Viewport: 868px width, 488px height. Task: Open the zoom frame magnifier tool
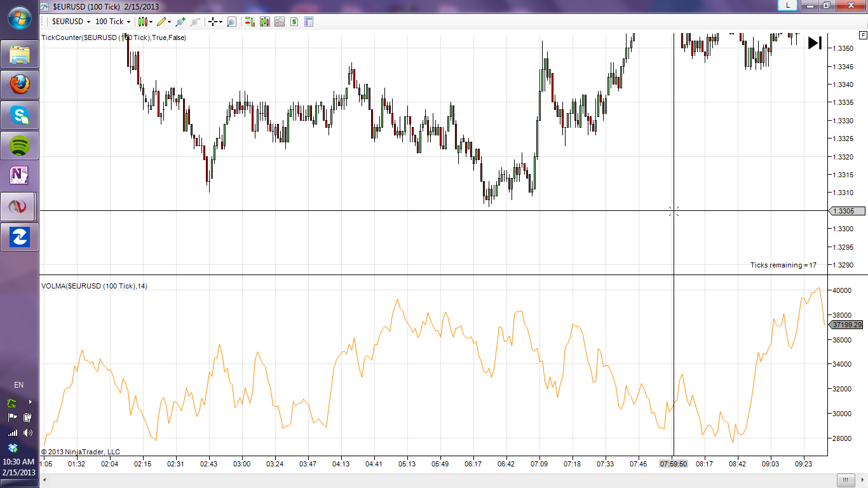point(231,22)
